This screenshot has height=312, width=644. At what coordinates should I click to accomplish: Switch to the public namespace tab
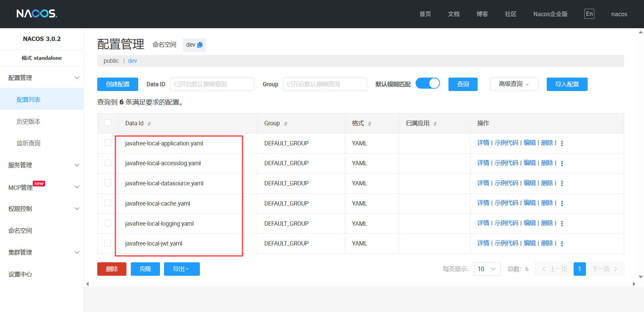pyautogui.click(x=111, y=61)
